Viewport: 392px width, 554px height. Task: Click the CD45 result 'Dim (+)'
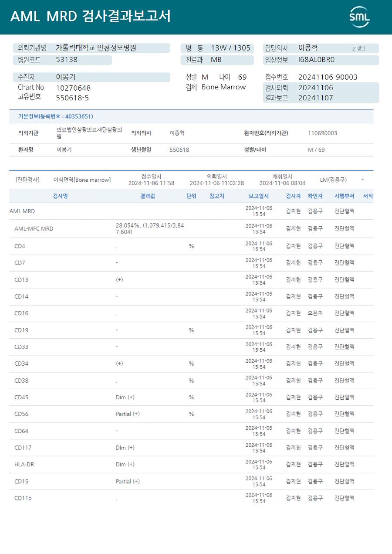[125, 398]
